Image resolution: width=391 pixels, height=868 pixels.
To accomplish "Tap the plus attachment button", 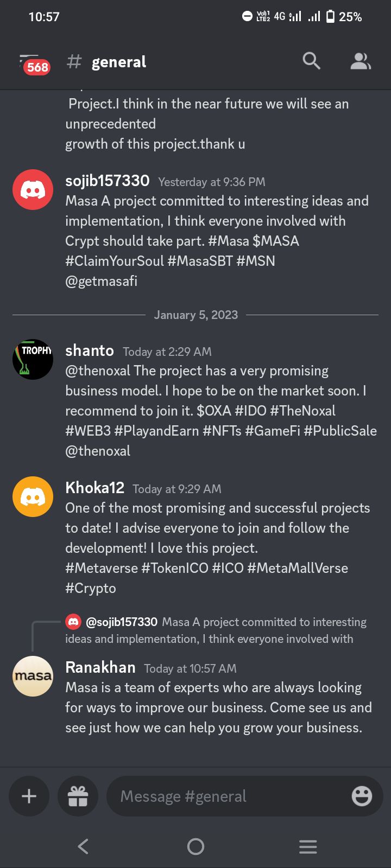I will click(29, 796).
